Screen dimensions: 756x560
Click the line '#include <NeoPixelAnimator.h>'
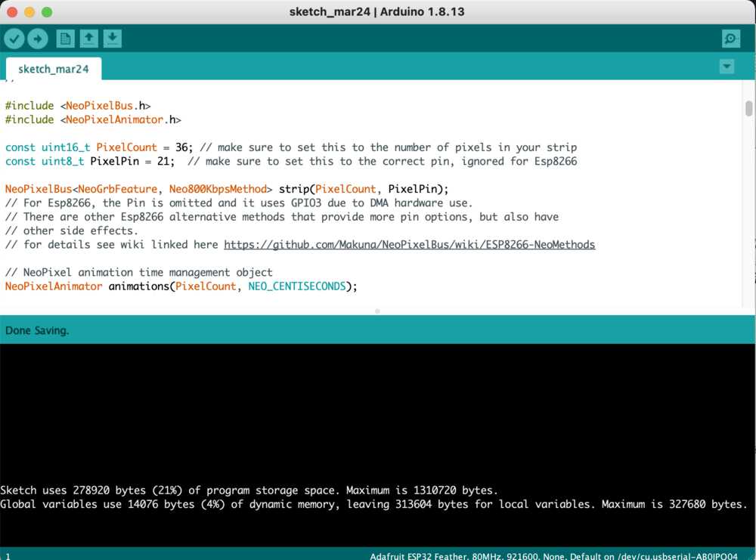pos(93,119)
